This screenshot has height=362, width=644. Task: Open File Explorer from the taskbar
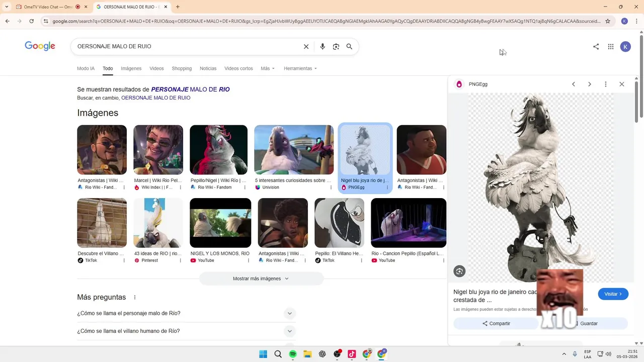click(x=307, y=354)
